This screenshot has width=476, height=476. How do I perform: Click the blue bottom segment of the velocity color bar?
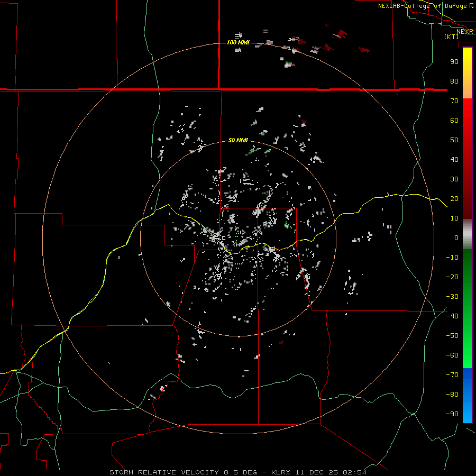[x=467, y=396]
